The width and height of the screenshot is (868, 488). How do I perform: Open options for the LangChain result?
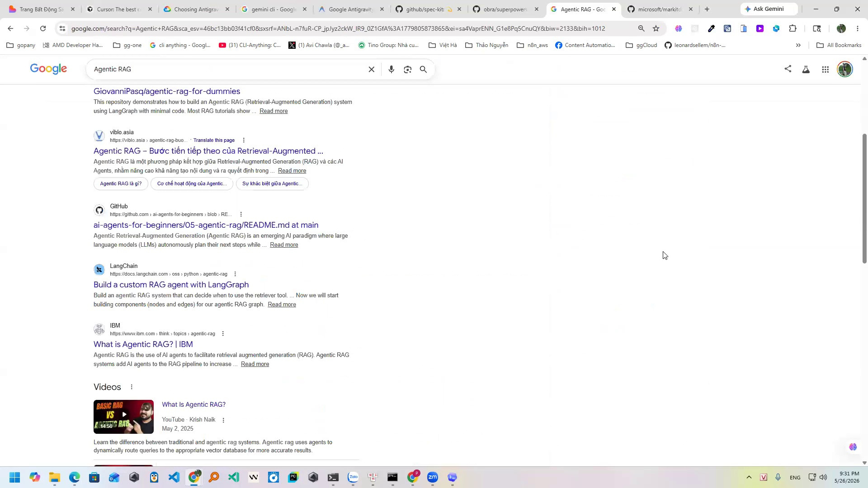235,274
